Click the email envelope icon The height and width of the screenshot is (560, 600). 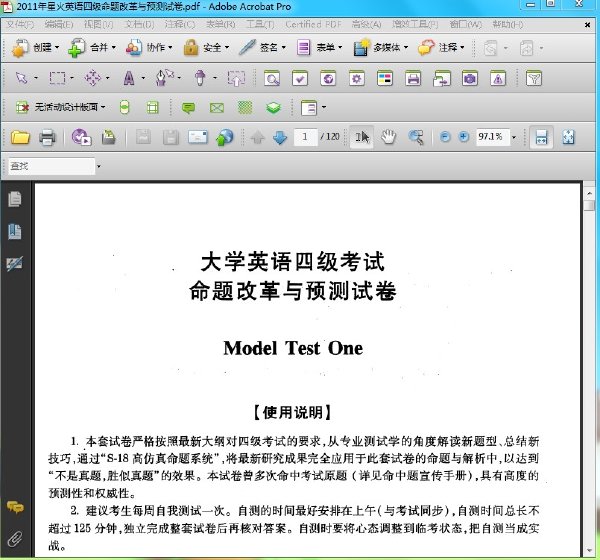click(x=198, y=137)
